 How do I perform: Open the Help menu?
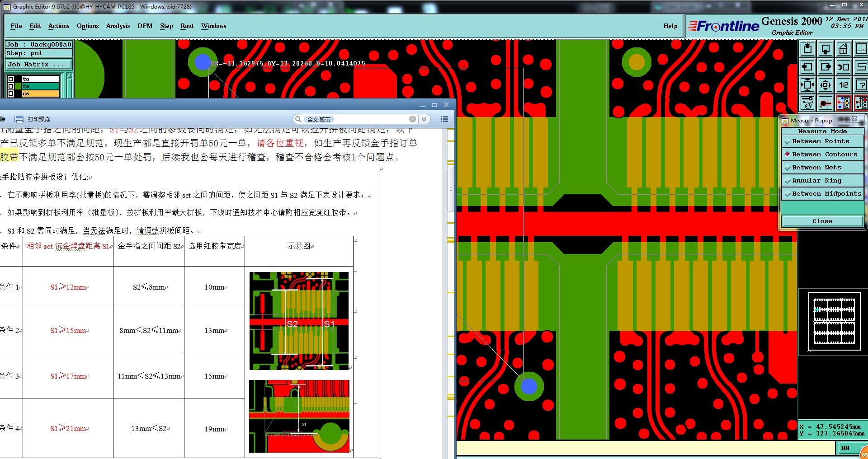pos(670,26)
